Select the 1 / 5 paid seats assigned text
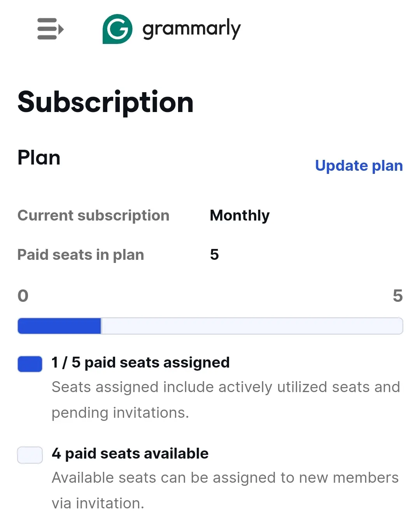 141,363
